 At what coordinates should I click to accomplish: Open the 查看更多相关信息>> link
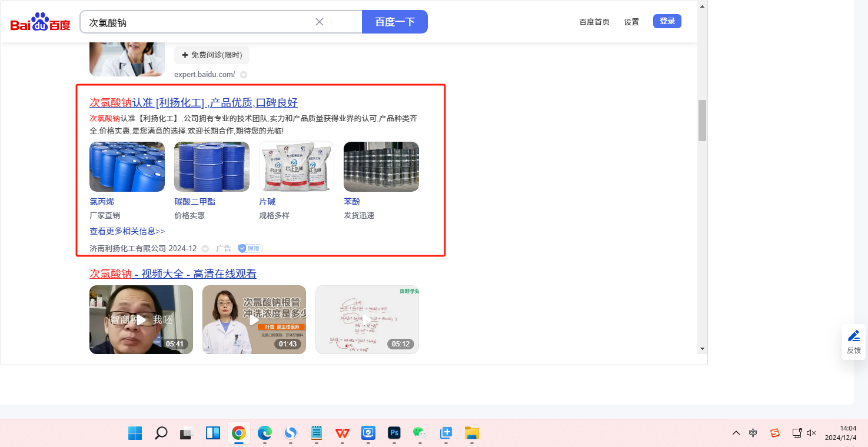pos(127,231)
